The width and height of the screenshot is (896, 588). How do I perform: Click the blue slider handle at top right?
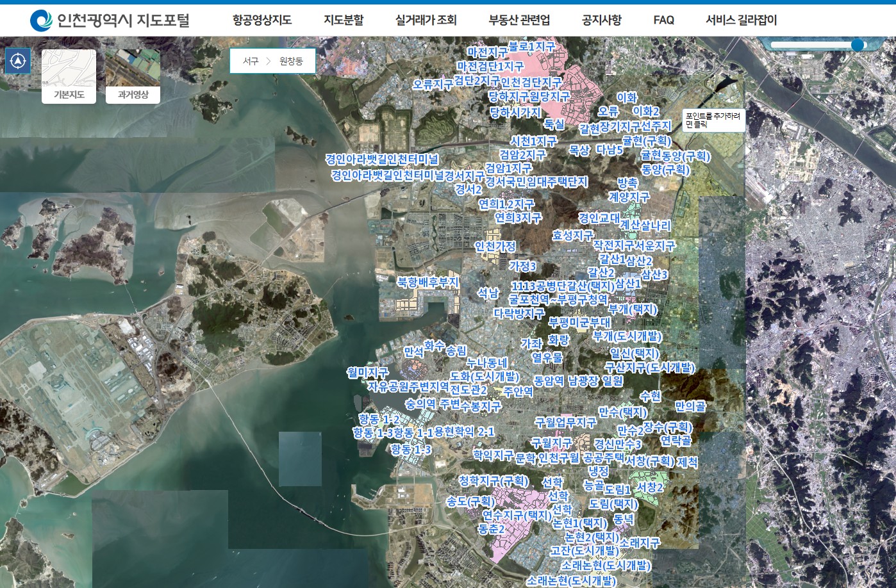(x=858, y=45)
